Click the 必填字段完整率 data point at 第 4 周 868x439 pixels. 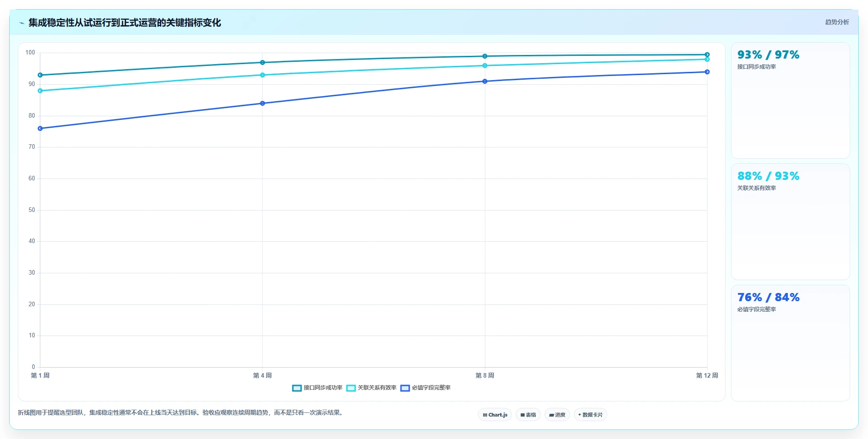tap(263, 103)
